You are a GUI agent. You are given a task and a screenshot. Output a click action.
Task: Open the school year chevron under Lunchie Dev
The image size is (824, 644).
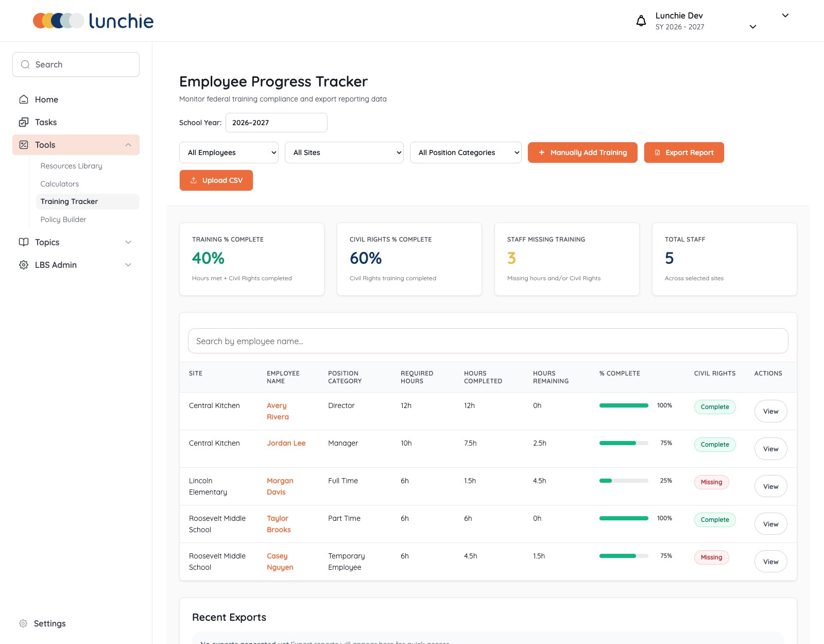coord(753,27)
